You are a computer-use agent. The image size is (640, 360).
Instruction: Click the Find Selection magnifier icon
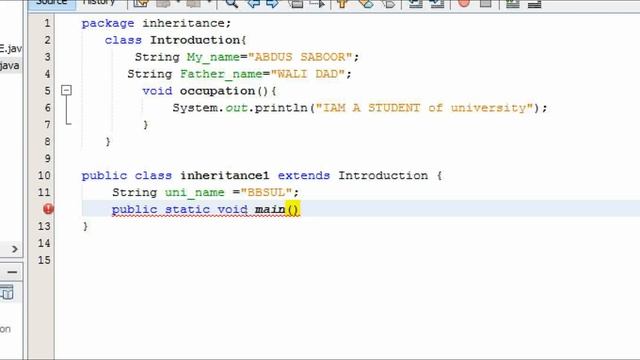pyautogui.click(x=231, y=3)
